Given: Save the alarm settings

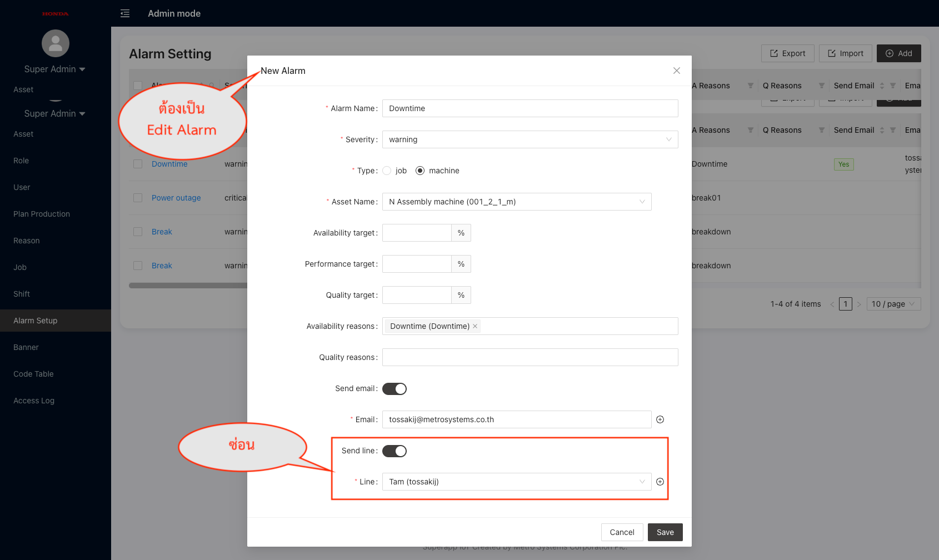Looking at the screenshot, I should [x=665, y=532].
